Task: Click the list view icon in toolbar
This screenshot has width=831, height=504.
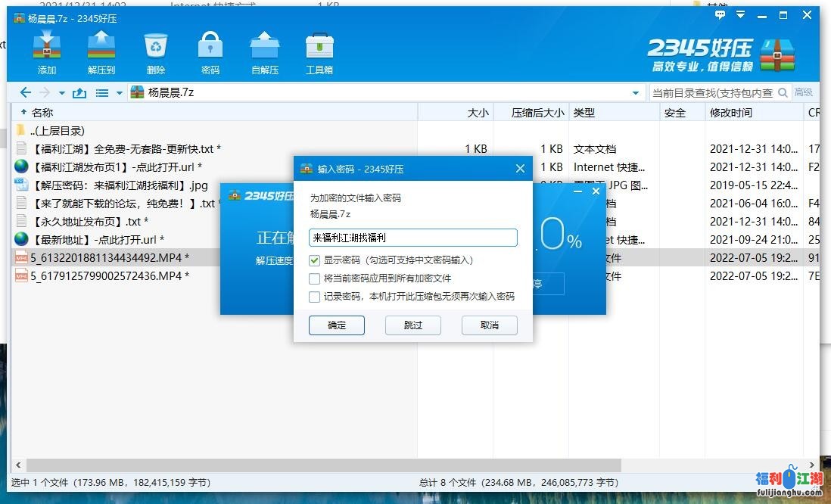Action: click(x=103, y=92)
